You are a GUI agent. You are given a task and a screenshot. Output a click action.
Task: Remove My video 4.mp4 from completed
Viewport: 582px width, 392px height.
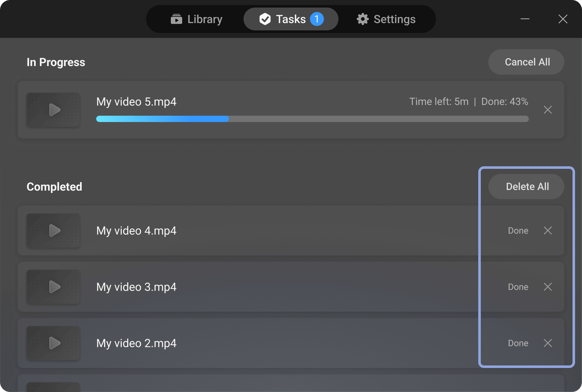pyautogui.click(x=548, y=231)
